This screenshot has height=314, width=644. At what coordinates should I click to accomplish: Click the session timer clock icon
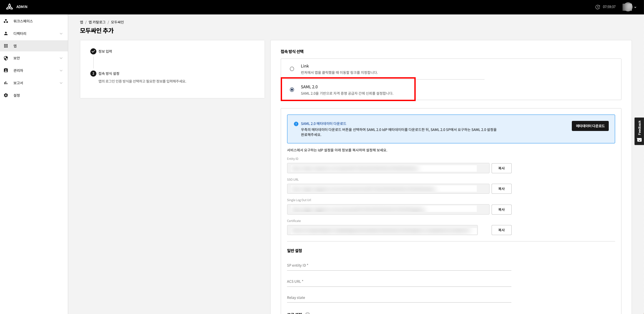pos(598,7)
